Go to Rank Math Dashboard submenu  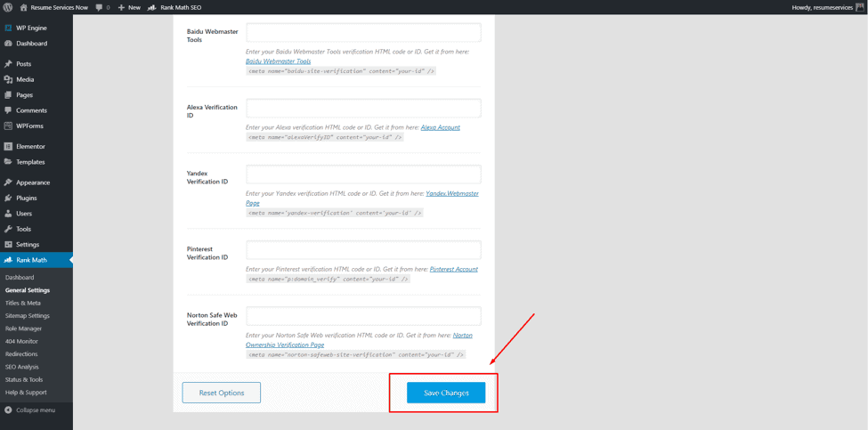coord(20,277)
